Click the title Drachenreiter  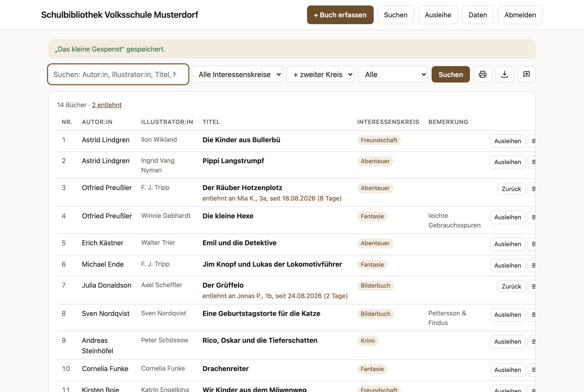pyautogui.click(x=225, y=369)
